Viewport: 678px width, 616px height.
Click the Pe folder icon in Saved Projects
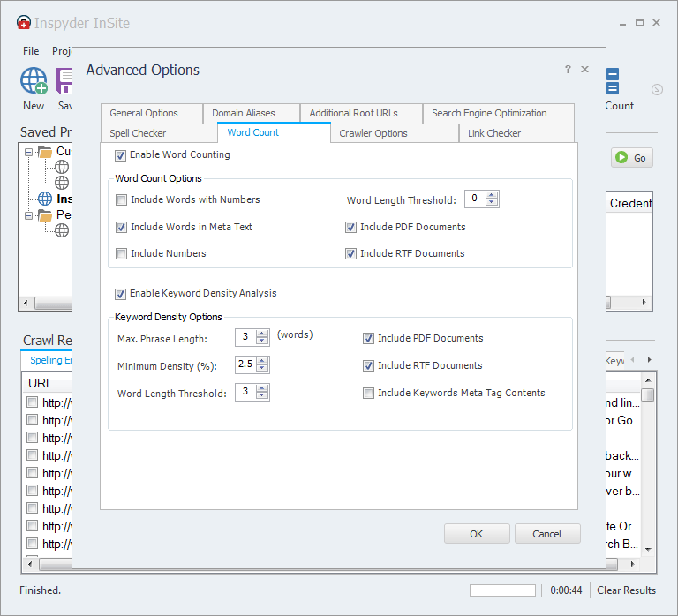pyautogui.click(x=45, y=214)
